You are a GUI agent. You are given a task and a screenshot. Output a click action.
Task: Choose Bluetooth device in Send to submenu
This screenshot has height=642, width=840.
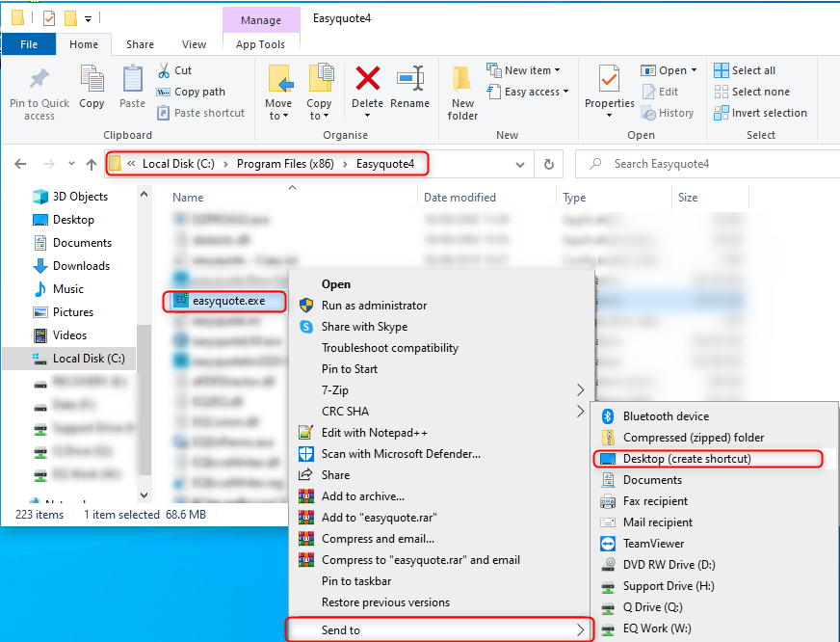click(666, 416)
